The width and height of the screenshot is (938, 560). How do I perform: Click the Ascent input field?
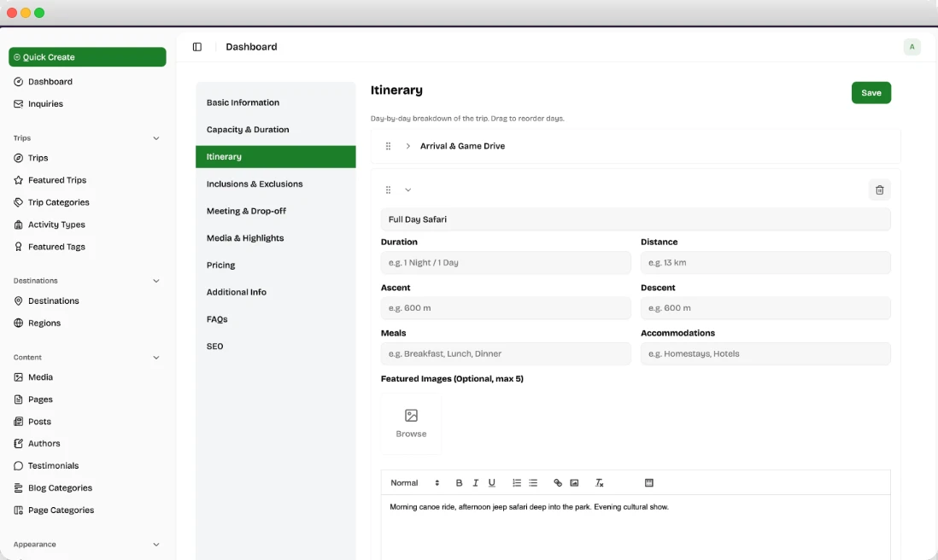(x=506, y=308)
